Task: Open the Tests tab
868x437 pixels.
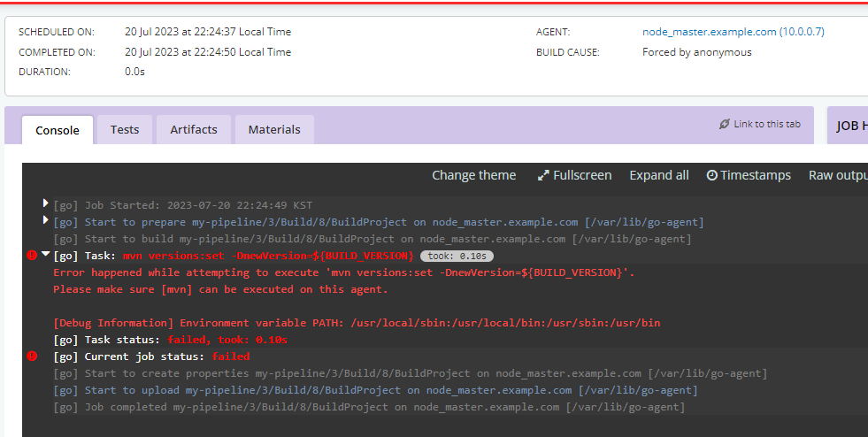Action: tap(125, 129)
